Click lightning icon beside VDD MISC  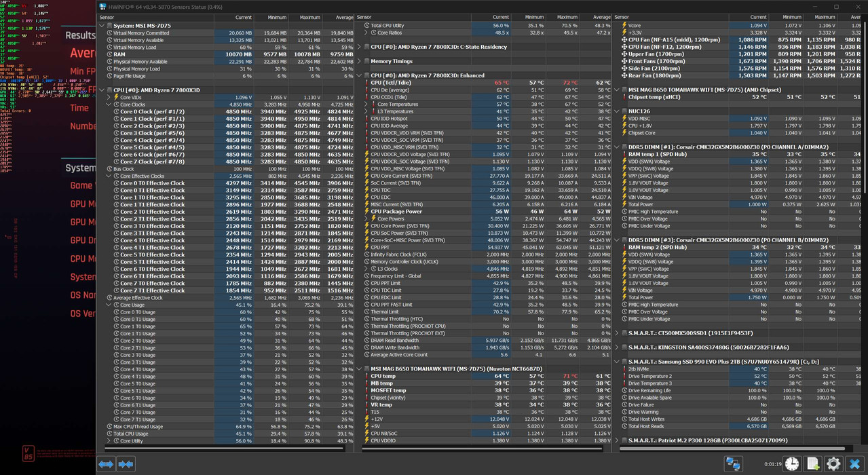(624, 119)
